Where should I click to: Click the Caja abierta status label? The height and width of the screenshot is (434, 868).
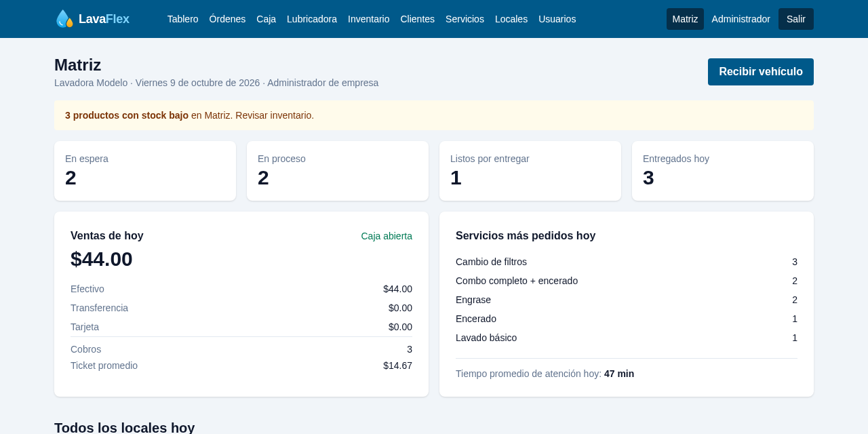[387, 236]
